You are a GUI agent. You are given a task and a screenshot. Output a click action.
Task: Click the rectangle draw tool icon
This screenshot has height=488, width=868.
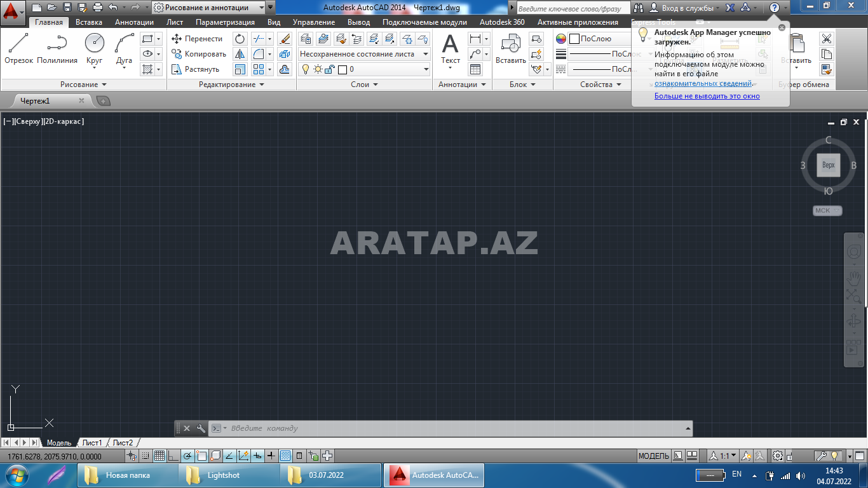pyautogui.click(x=147, y=39)
